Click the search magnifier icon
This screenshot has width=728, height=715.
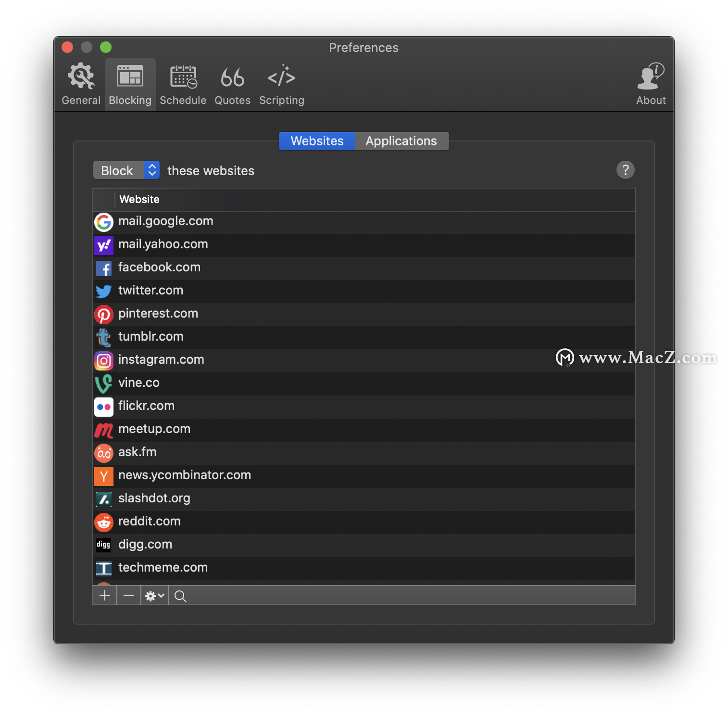180,596
